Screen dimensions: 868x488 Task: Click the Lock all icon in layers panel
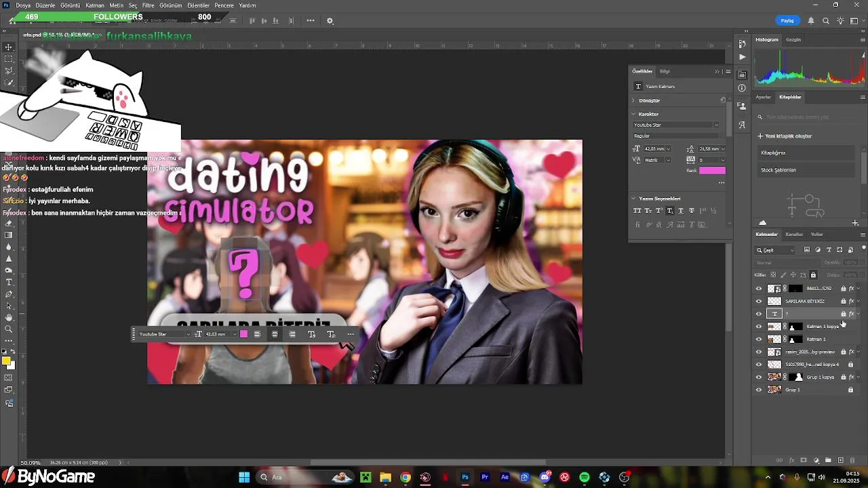pyautogui.click(x=813, y=275)
